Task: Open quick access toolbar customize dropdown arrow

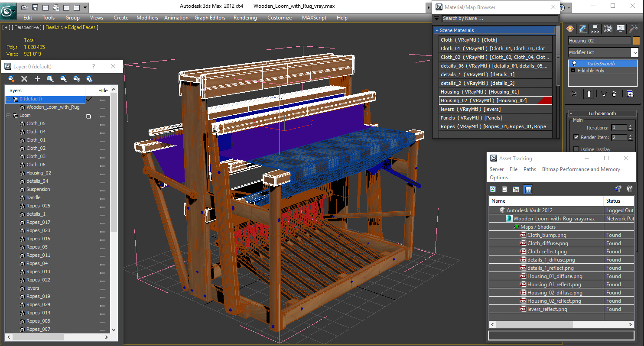Action: point(85,7)
